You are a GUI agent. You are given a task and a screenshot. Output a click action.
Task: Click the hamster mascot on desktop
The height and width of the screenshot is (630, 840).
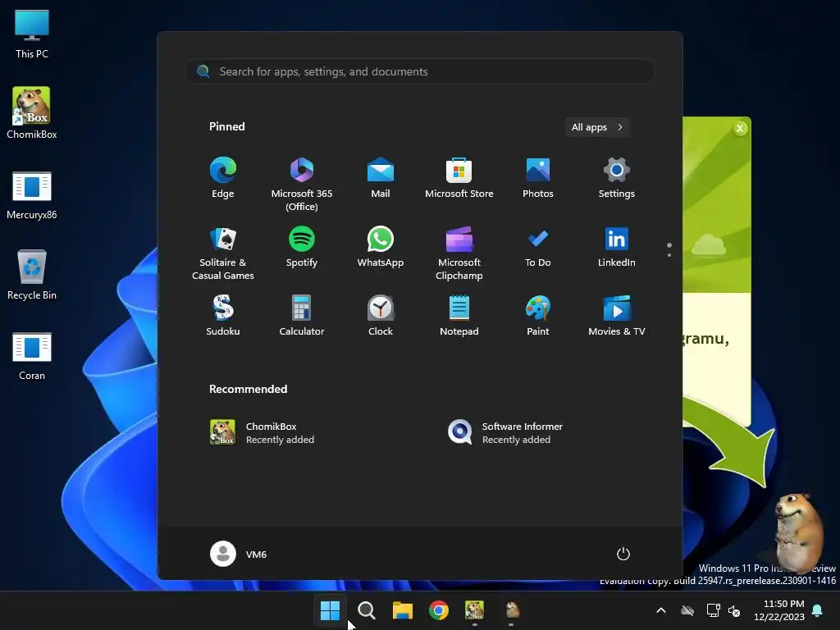(x=799, y=532)
